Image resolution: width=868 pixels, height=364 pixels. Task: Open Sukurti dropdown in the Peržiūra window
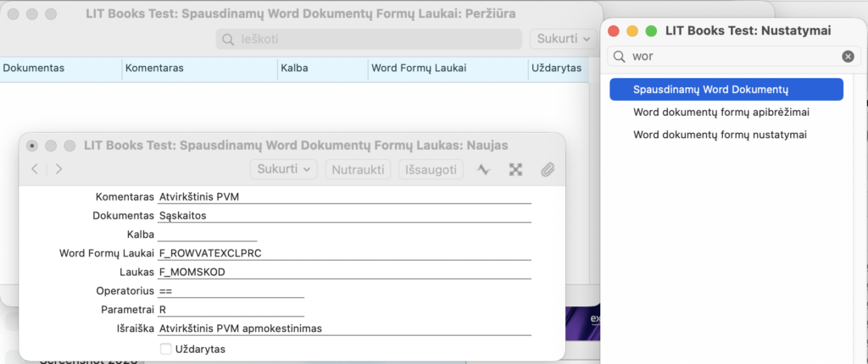pos(564,39)
